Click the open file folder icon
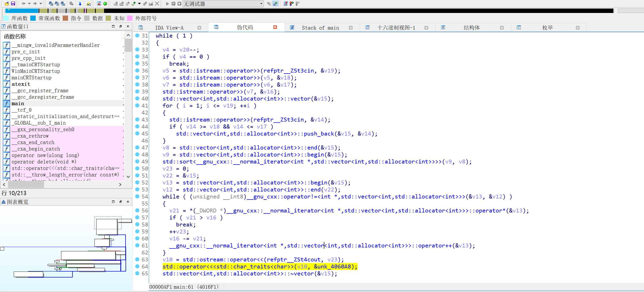 tap(7, 4)
